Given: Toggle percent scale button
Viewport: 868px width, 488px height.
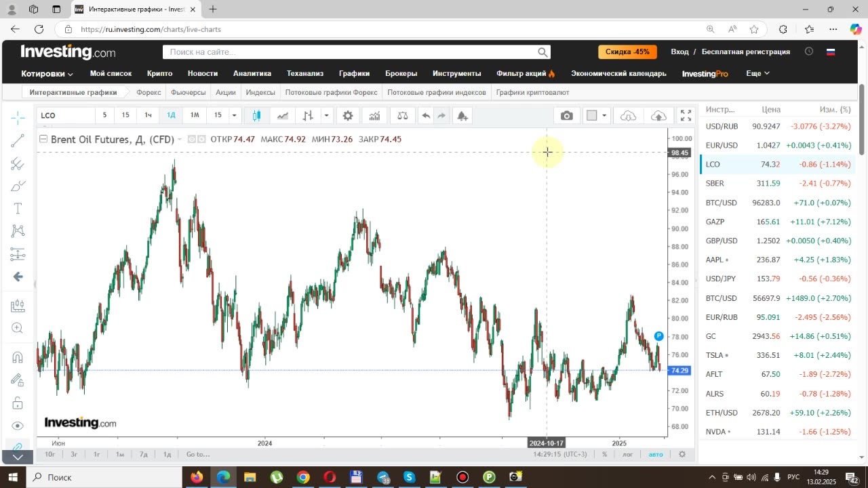Looking at the screenshot, I should [604, 454].
